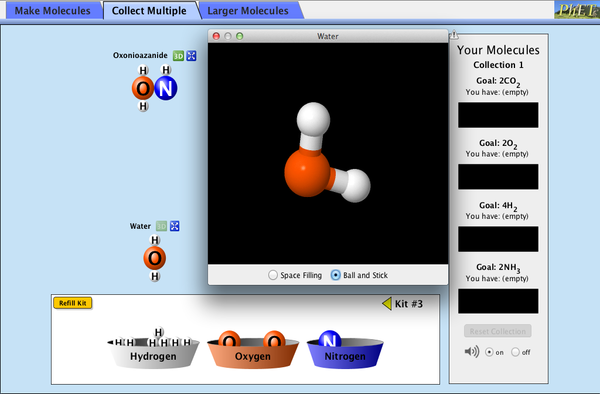Break apart the Water molecule

coord(174,226)
